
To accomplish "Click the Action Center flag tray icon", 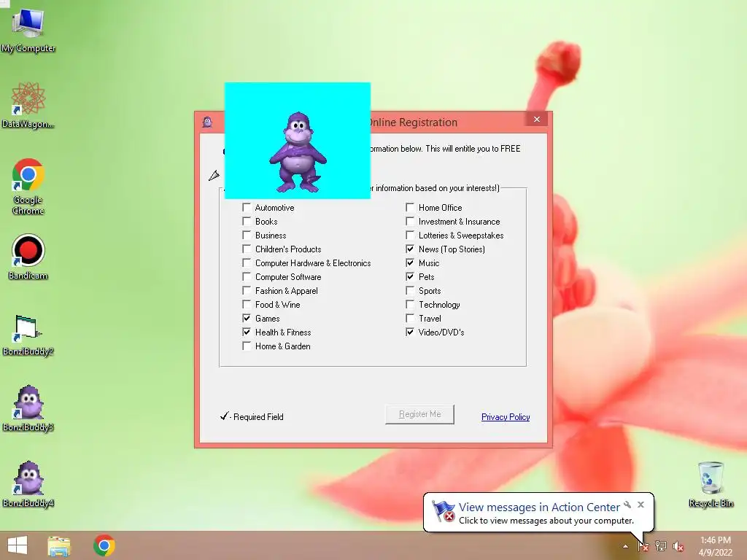I will pos(643,546).
